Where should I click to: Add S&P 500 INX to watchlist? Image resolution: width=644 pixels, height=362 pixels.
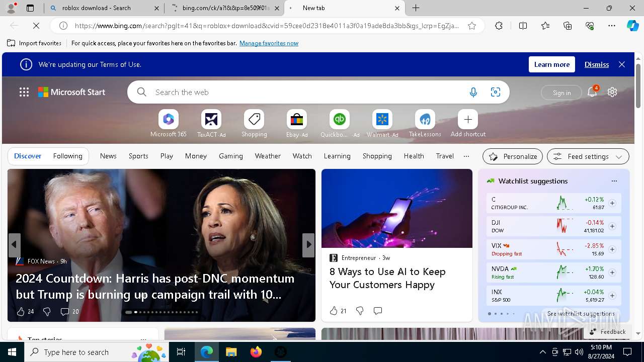tap(612, 296)
